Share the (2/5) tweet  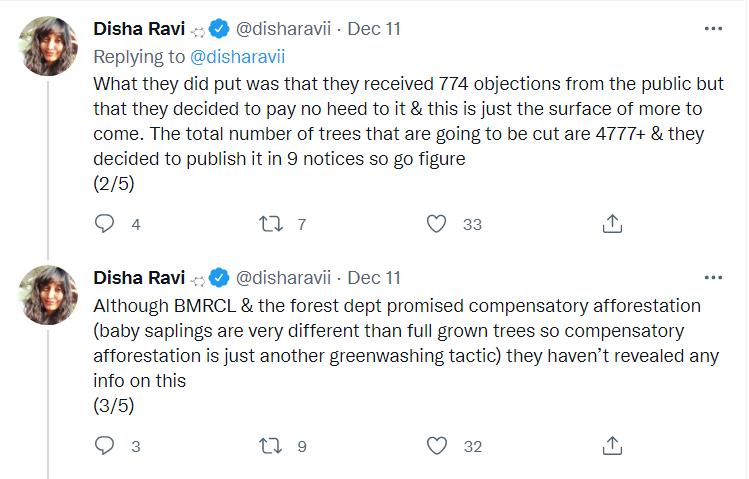(x=612, y=225)
